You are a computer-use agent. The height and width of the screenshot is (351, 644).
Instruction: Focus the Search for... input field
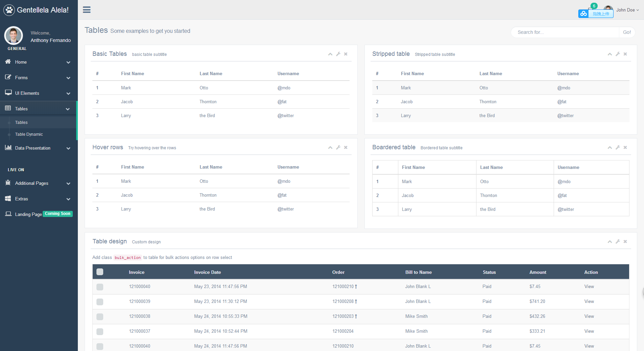(565, 32)
